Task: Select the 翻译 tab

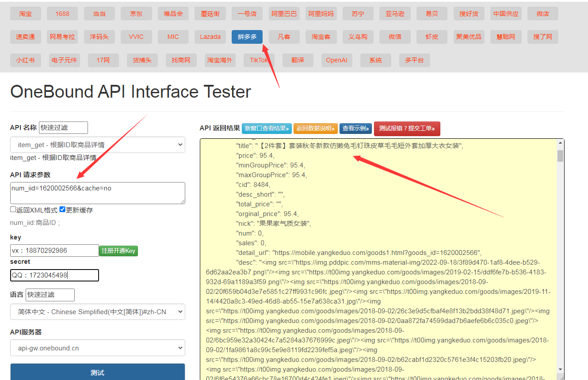Action: coord(298,60)
